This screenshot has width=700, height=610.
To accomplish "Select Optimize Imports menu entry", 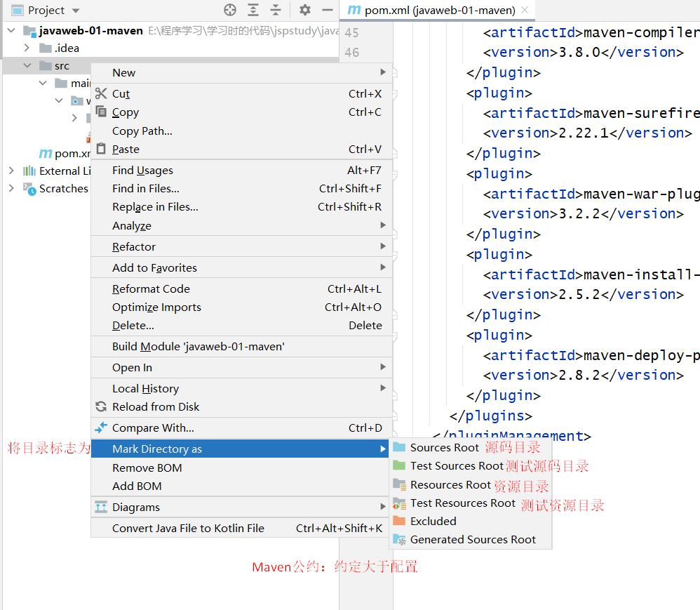I will click(241, 307).
